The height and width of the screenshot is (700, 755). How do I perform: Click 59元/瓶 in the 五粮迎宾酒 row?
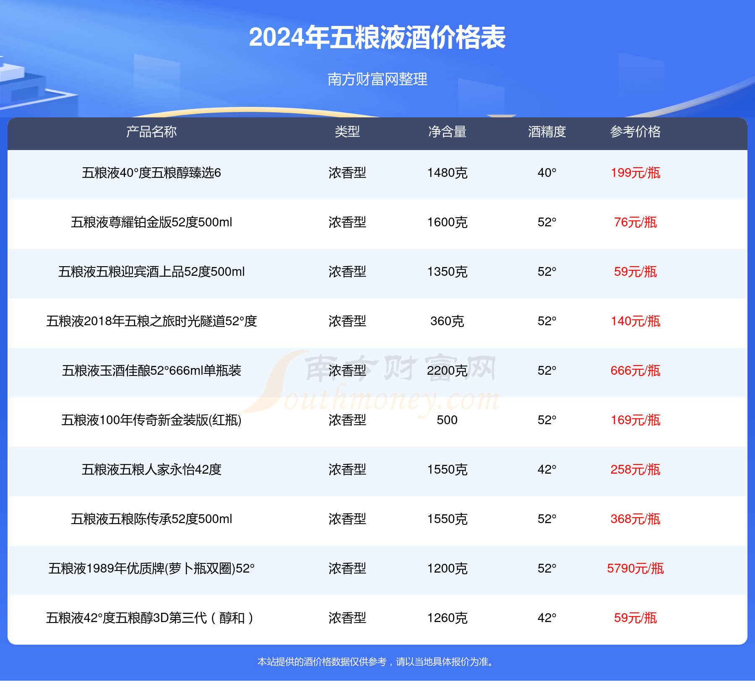pos(635,272)
